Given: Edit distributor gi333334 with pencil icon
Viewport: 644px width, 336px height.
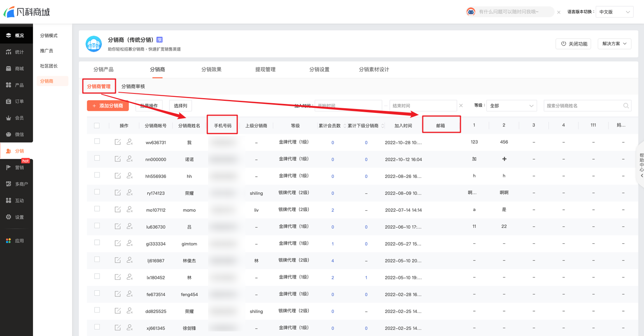Looking at the screenshot, I should click(117, 243).
